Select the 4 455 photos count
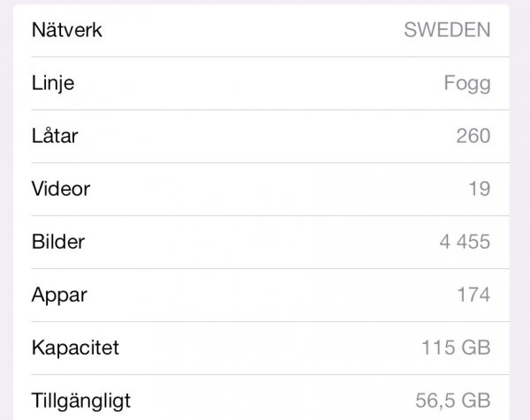 coord(465,241)
